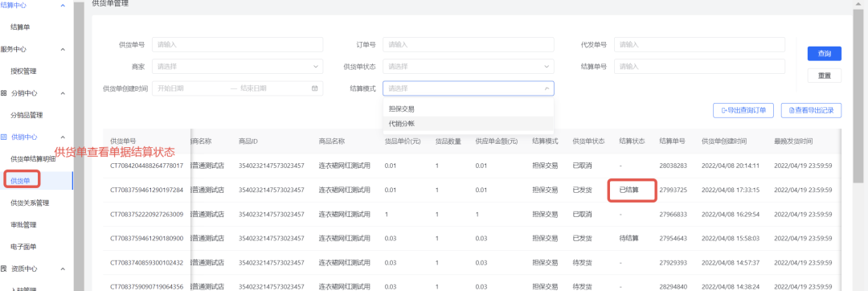868x291 pixels.
Task: Click the 分销中心 grid icon in sidebar
Action: 3,93
